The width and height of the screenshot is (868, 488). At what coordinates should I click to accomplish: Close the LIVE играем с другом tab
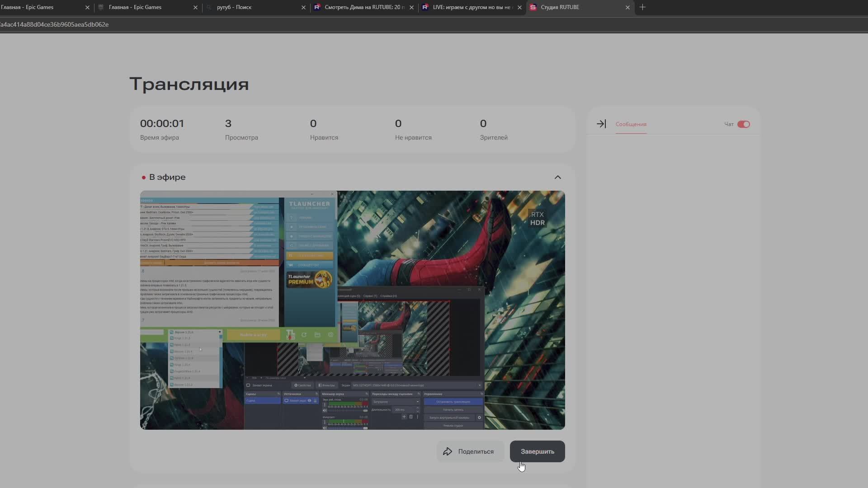pyautogui.click(x=519, y=7)
